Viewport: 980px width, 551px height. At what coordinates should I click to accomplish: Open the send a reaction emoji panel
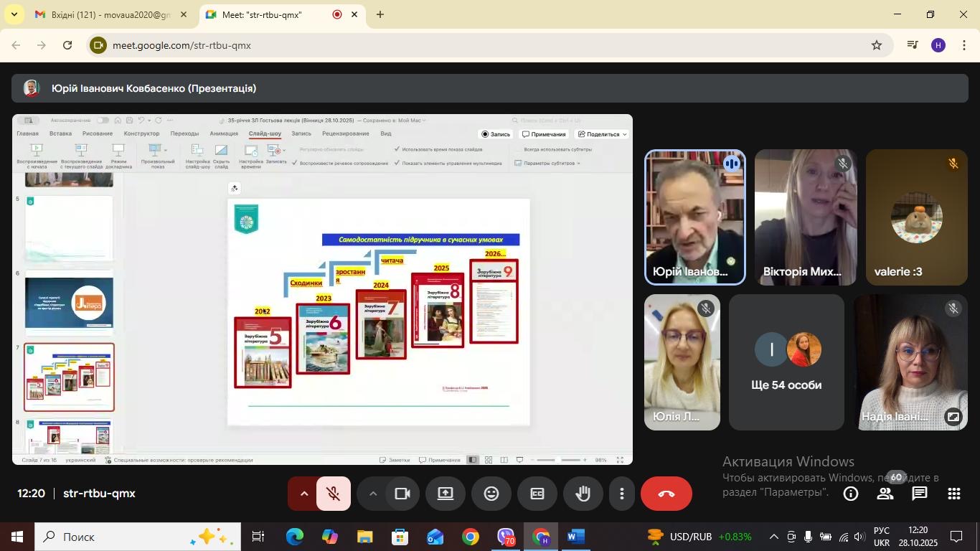pyautogui.click(x=491, y=494)
